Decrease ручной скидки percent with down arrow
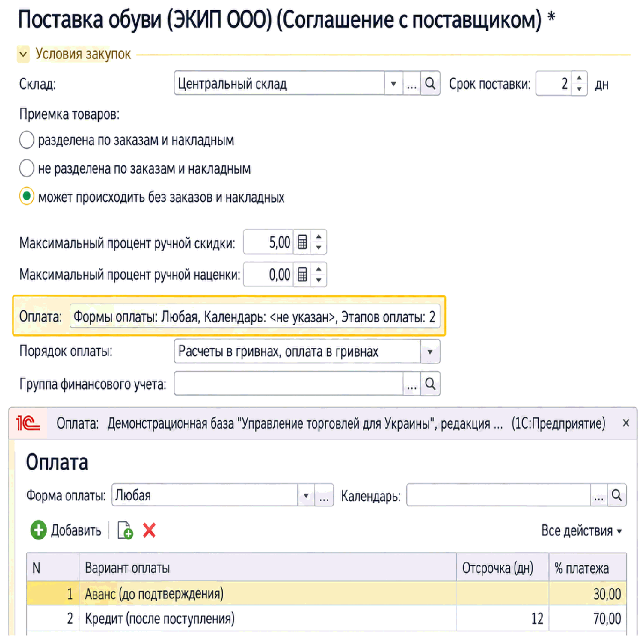This screenshot has height=644, width=644. 319,248
